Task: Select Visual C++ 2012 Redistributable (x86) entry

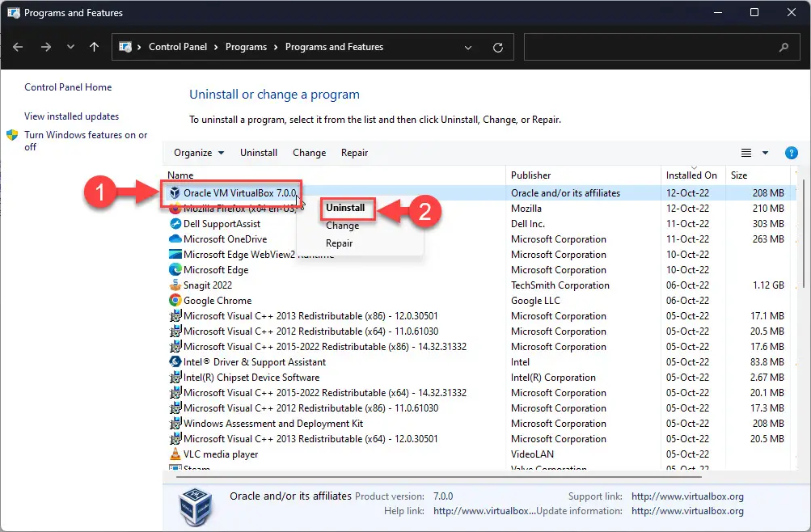Action: [x=310, y=408]
